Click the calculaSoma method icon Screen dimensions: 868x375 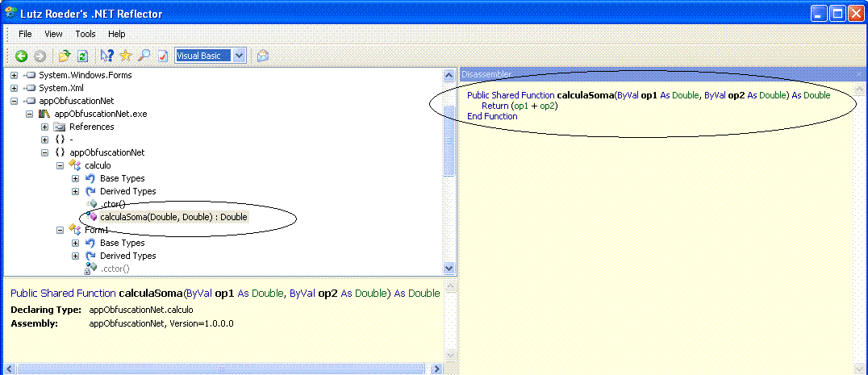(92, 217)
